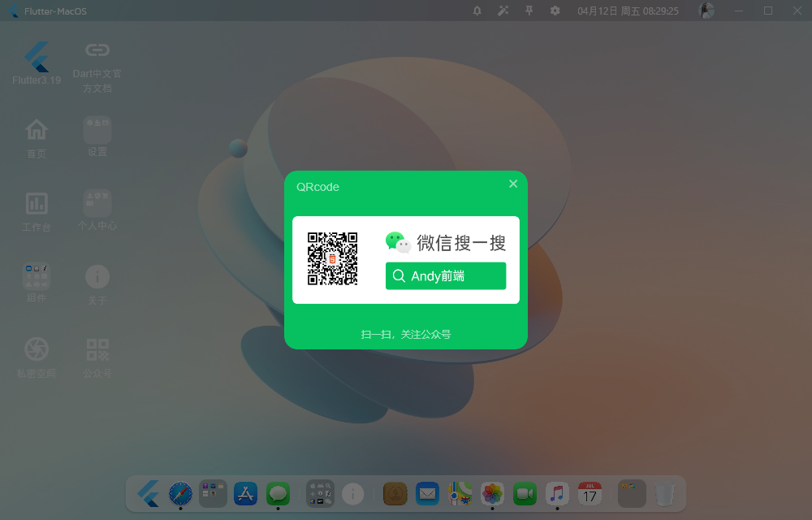Screen dimensions: 812x520
Task: Click the pin icon in top bar
Action: tap(529, 11)
